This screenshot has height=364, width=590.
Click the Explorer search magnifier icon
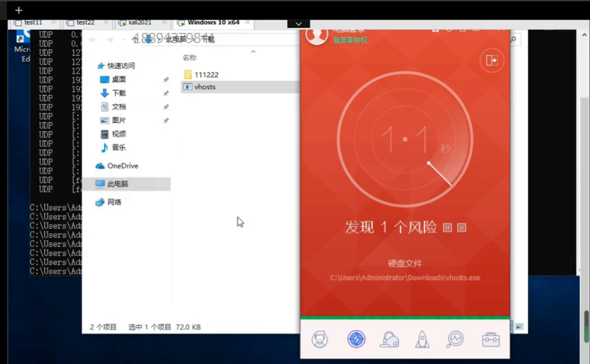point(513,39)
